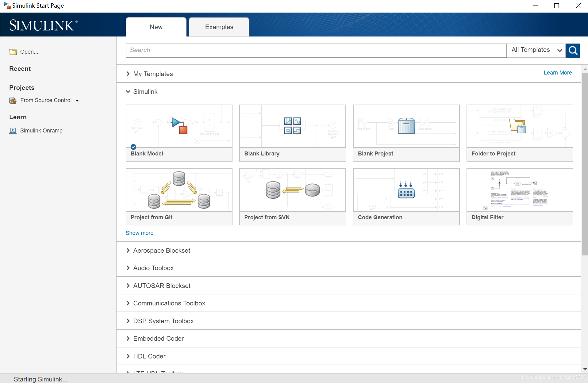Click the search magnifier icon button
The image size is (588, 383).
(x=572, y=50)
